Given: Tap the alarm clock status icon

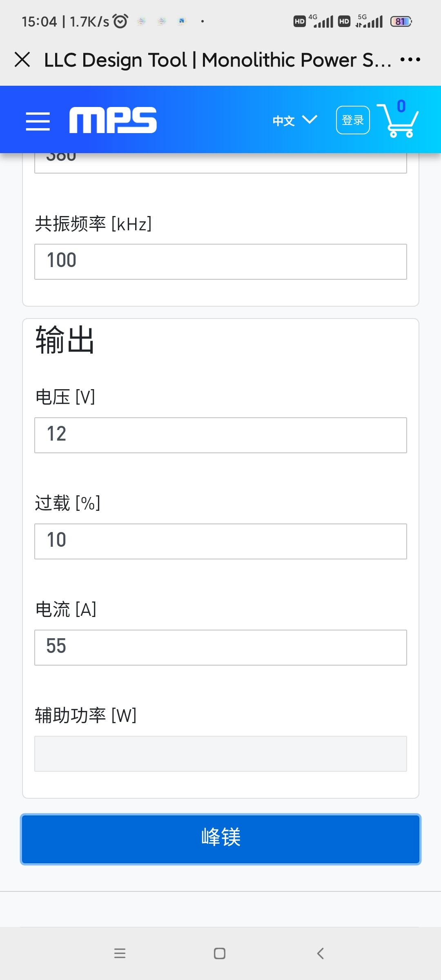Looking at the screenshot, I should pos(120,21).
